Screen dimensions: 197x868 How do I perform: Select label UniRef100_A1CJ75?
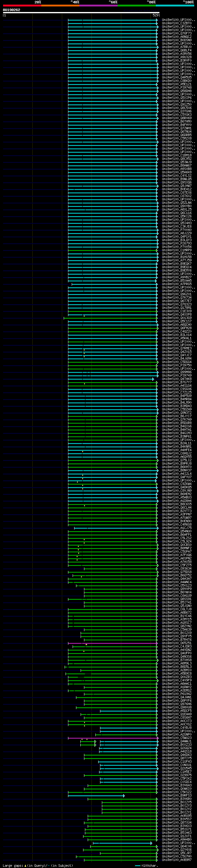point(177,528)
